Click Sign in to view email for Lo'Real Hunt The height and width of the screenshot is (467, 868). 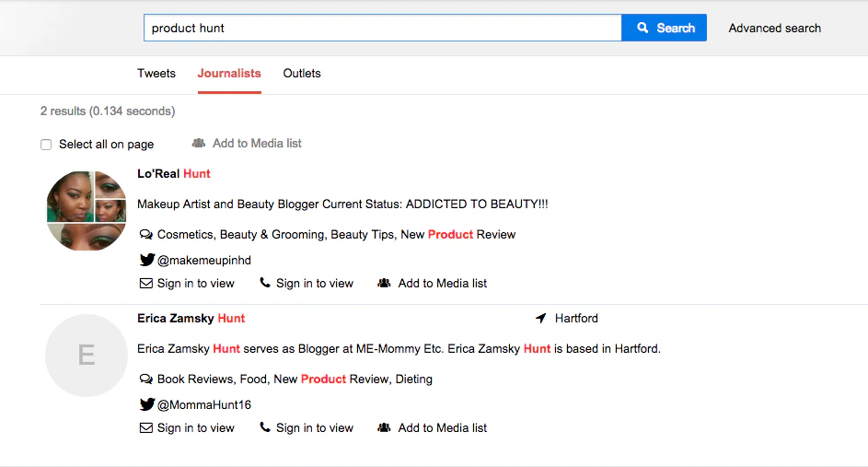pos(195,283)
